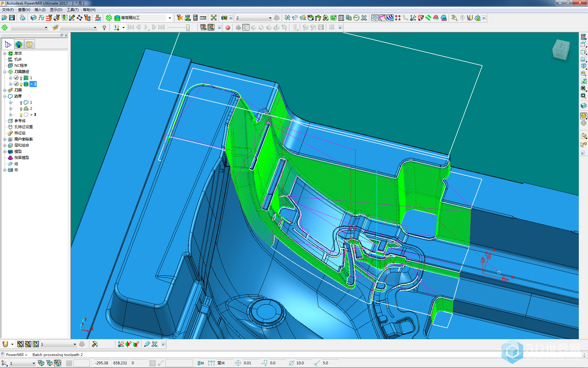Select 孔特征设置 in the explorer tree

coord(24,127)
